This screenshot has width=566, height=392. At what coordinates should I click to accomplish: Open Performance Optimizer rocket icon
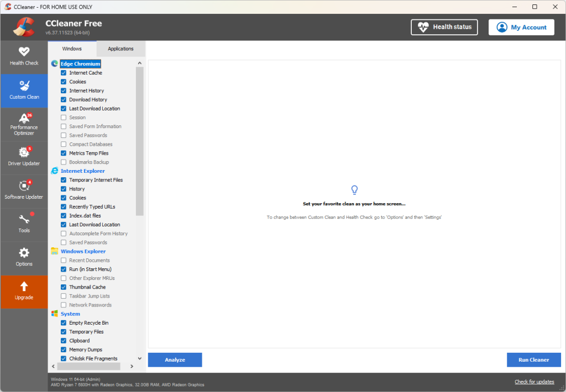pyautogui.click(x=24, y=118)
